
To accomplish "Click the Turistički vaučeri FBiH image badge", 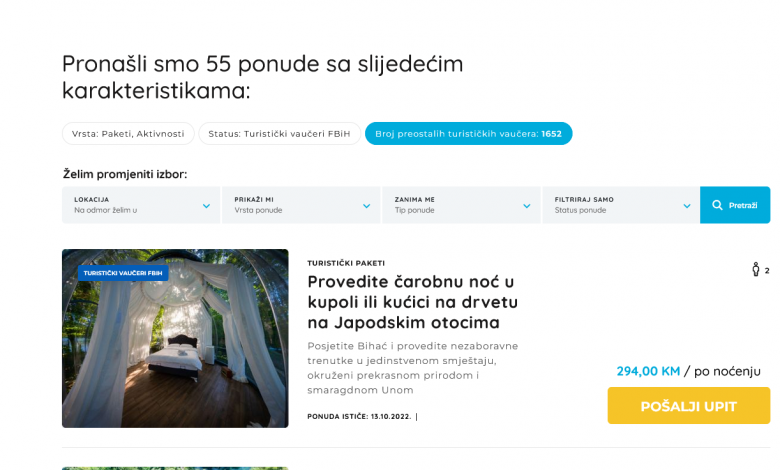I will click(x=123, y=273).
